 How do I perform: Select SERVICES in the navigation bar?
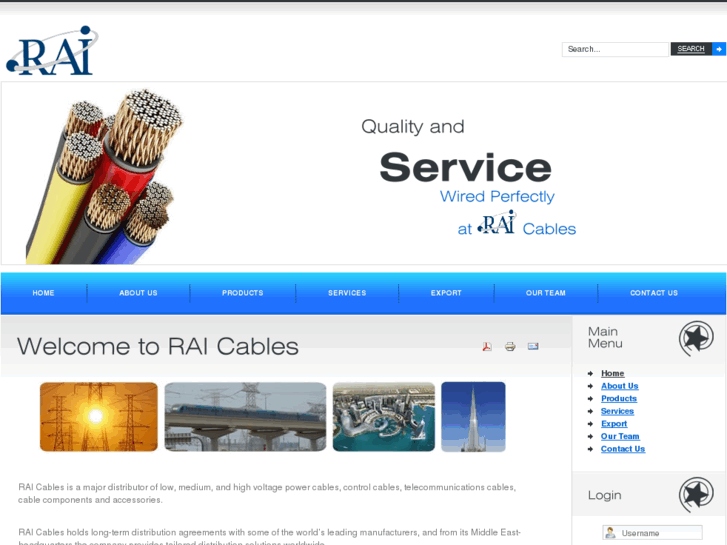(x=347, y=293)
